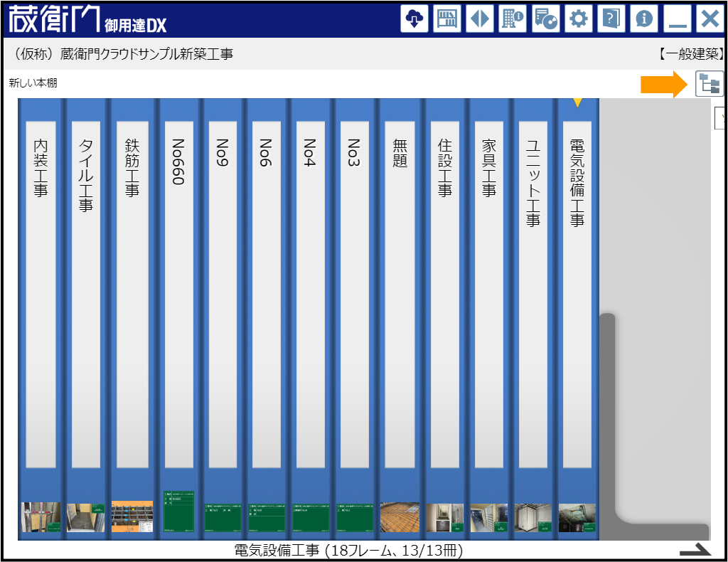Pick the No660 album spine

coord(178,285)
